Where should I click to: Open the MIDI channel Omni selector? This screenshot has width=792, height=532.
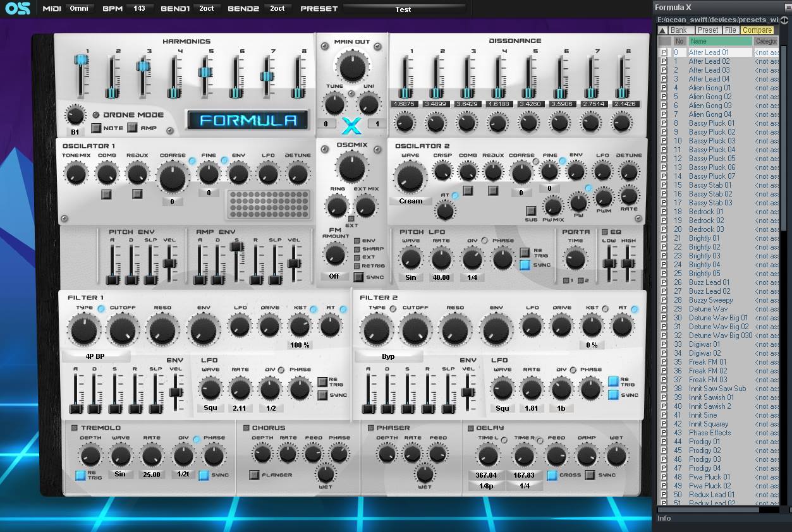[x=80, y=9]
